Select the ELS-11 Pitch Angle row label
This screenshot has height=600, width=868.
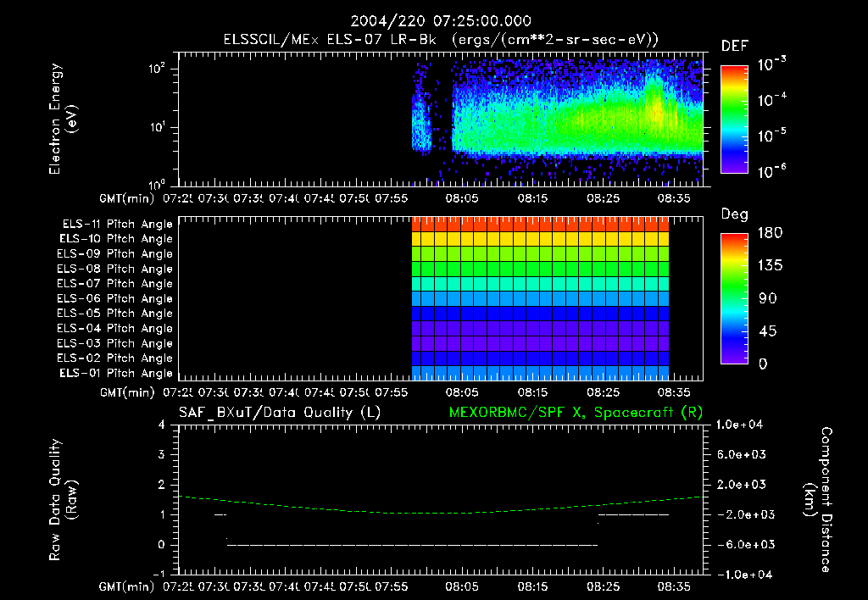tap(117, 225)
